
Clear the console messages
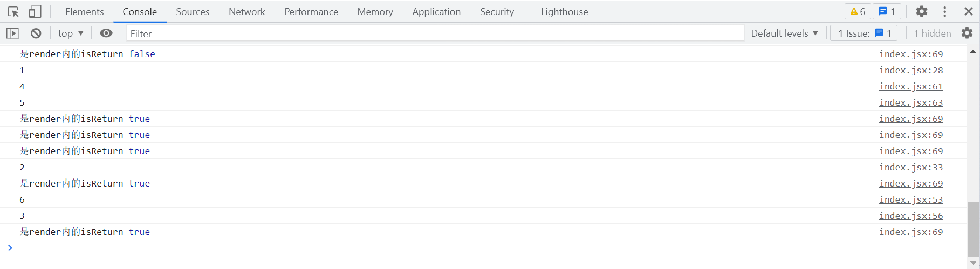(36, 33)
